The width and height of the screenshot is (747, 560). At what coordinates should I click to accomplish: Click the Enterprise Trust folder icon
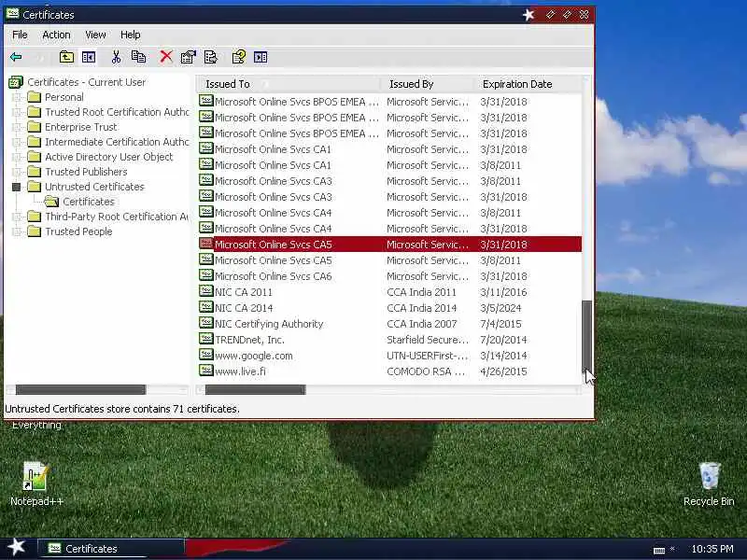[x=35, y=127]
